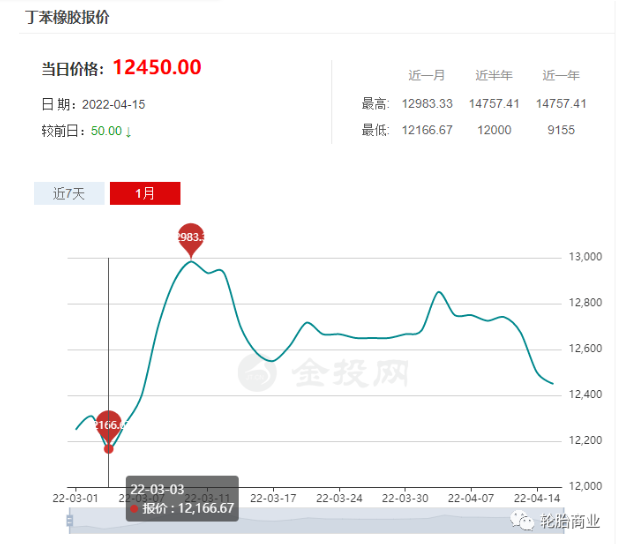Image resolution: width=627 pixels, height=544 pixels.
Task: Click the 22-03-24 axis label
Action: 339,498
